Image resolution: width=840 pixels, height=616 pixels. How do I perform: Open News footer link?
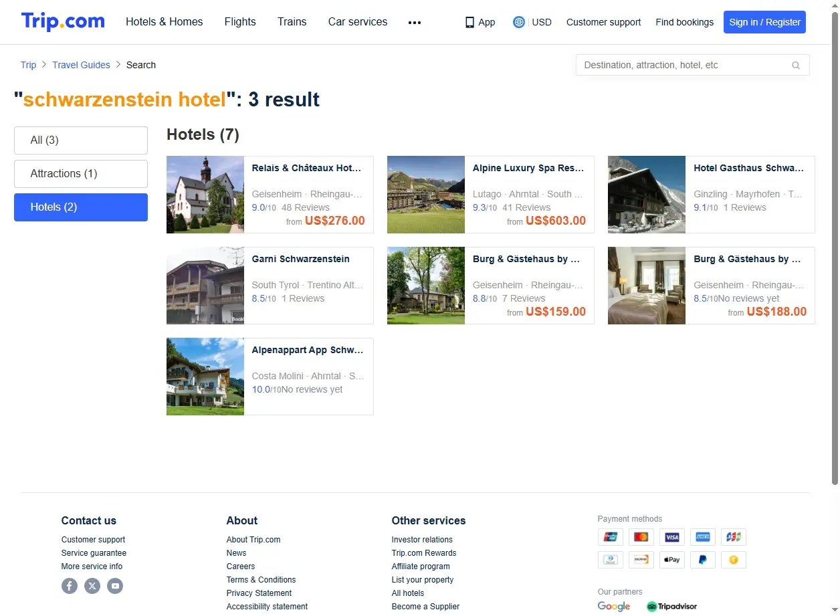point(236,553)
